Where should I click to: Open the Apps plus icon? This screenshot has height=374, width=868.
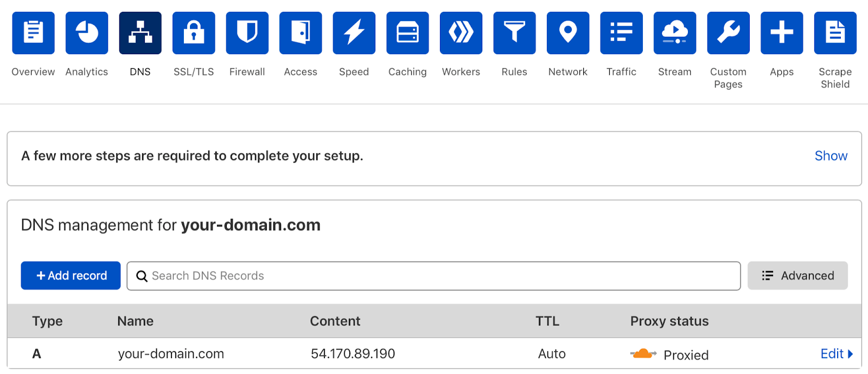[x=782, y=33]
